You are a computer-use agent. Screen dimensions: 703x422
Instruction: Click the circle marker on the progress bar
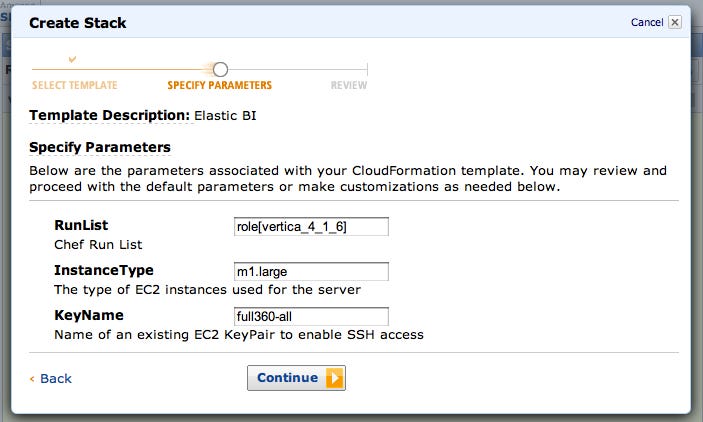(x=220, y=69)
